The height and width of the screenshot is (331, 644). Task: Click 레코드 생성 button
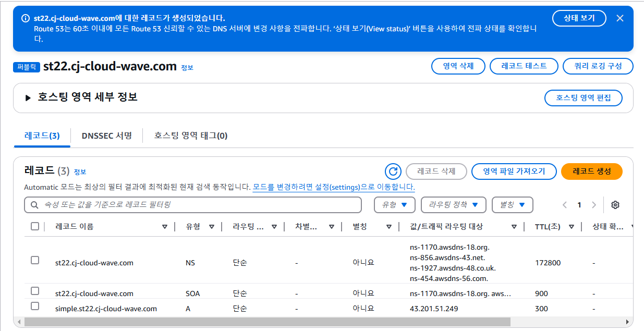click(x=592, y=171)
